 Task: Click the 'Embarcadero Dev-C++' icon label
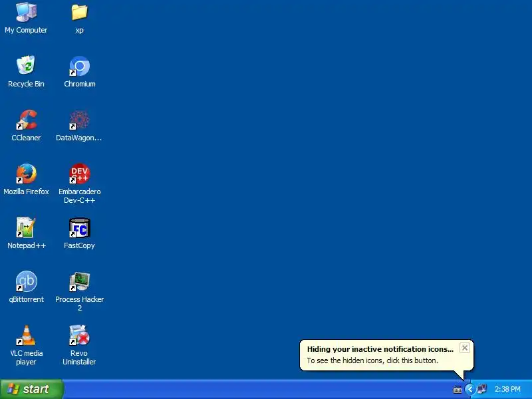click(79, 196)
